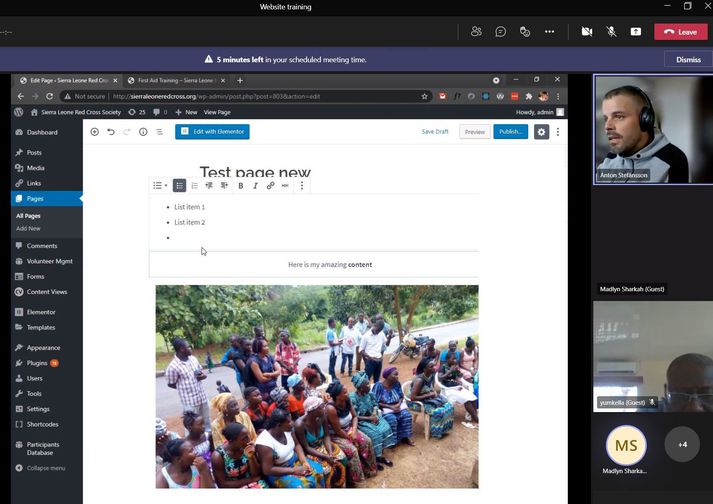Open content structure info icon
The image size is (713, 504).
pos(143,132)
